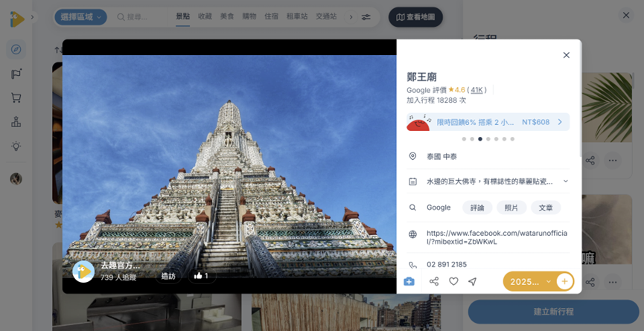Open the 2025... itinerary dropdown
644x331 pixels.
529,281
